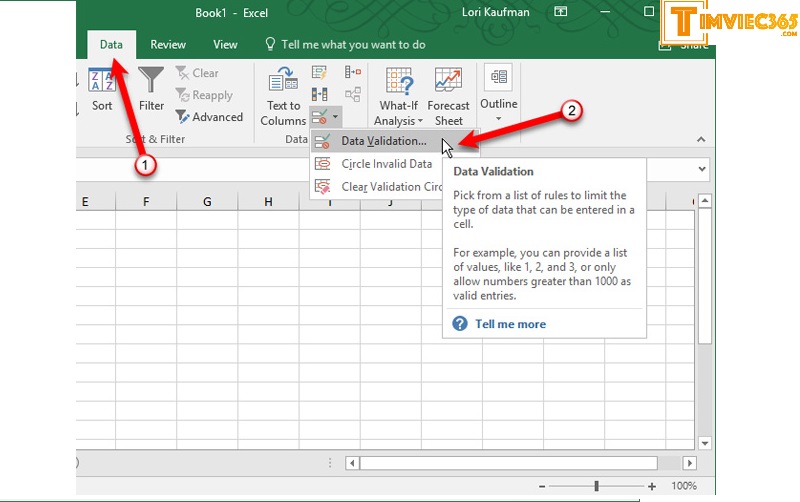The height and width of the screenshot is (502, 800).
Task: Click the horizontal scrollbar right arrow
Action: (x=690, y=464)
